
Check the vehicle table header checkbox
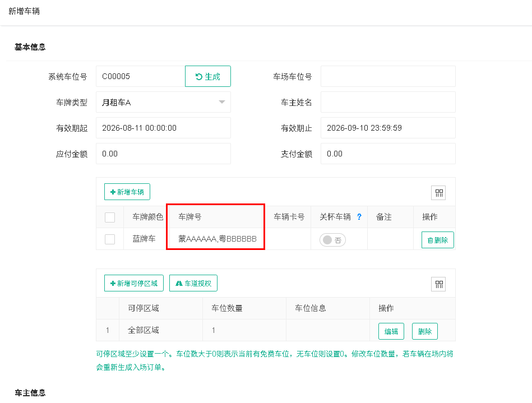pos(110,217)
